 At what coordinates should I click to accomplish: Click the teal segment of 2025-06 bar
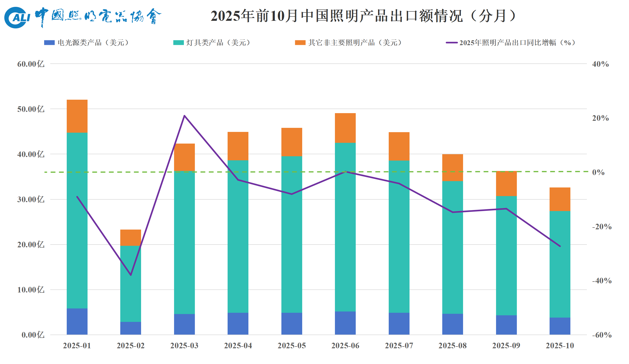345,227
